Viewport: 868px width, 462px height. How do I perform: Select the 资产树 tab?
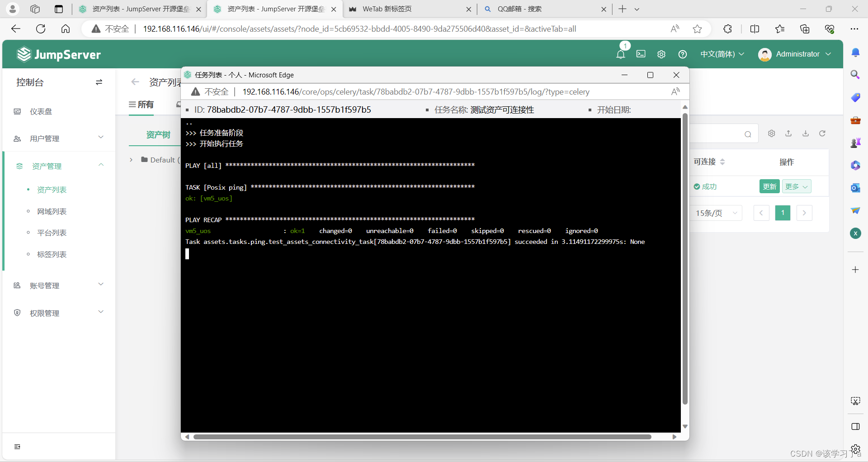tap(158, 135)
